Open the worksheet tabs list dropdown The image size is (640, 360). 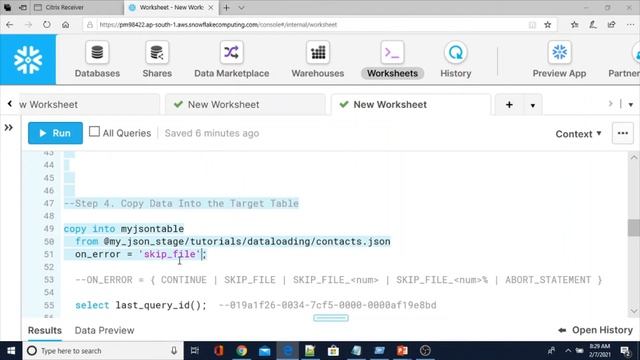click(x=631, y=105)
